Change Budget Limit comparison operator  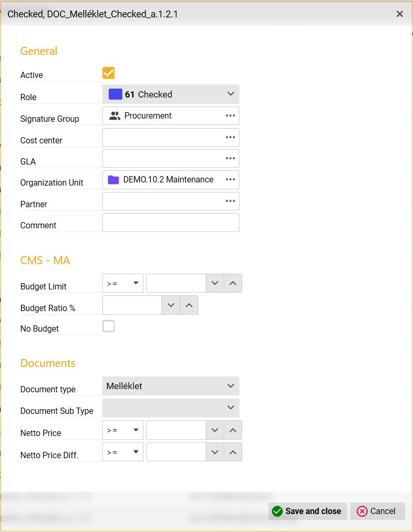tap(123, 283)
